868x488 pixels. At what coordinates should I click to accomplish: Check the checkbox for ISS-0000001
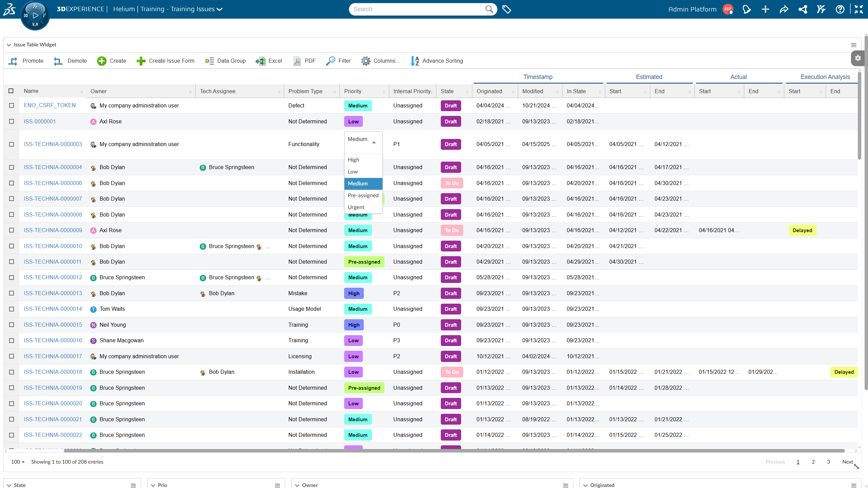[x=11, y=121]
